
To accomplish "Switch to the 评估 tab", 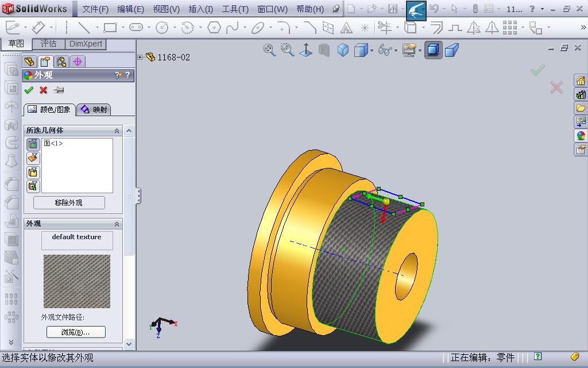I will click(48, 44).
